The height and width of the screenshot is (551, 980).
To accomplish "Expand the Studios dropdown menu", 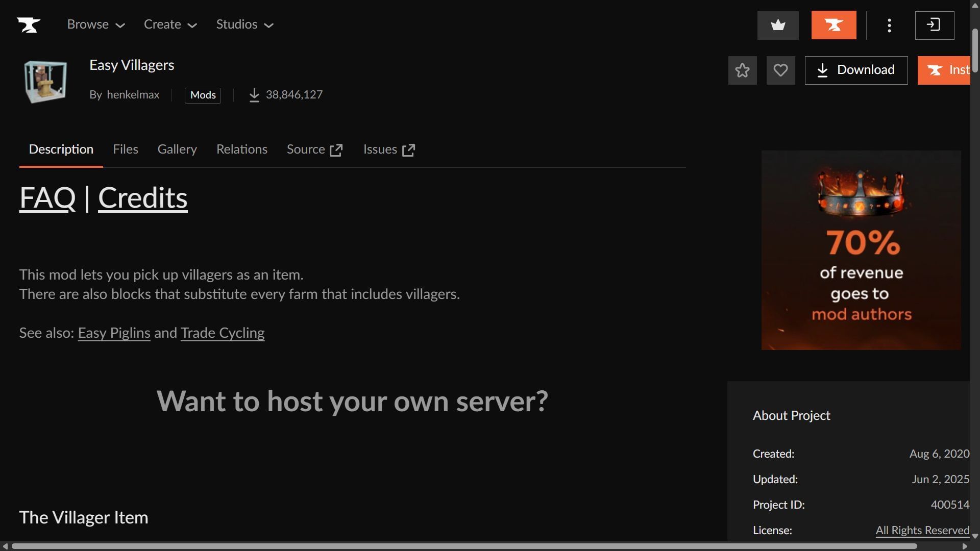I will point(244,24).
